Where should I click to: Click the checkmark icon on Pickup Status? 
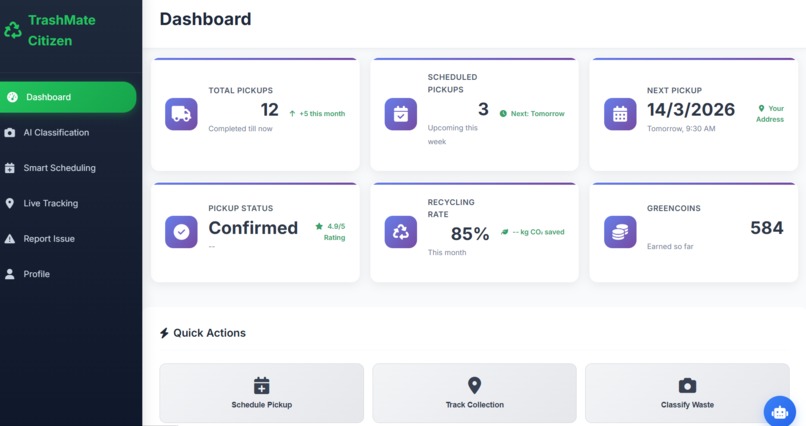(181, 232)
